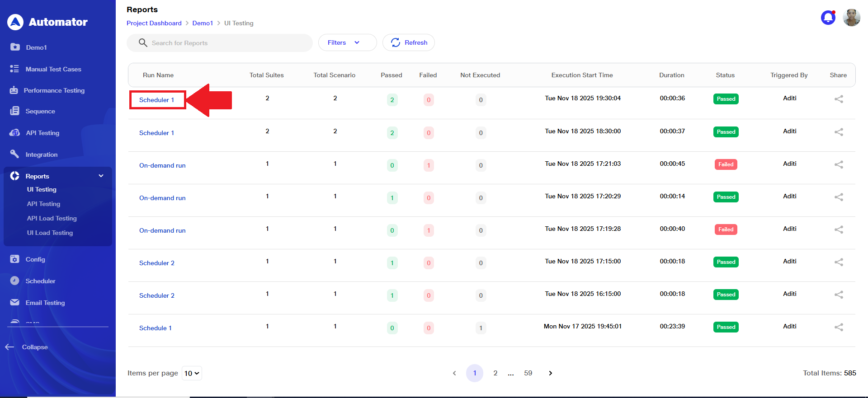Image resolution: width=868 pixels, height=398 pixels.
Task: Open the Config sidebar item
Action: pyautogui.click(x=35, y=259)
